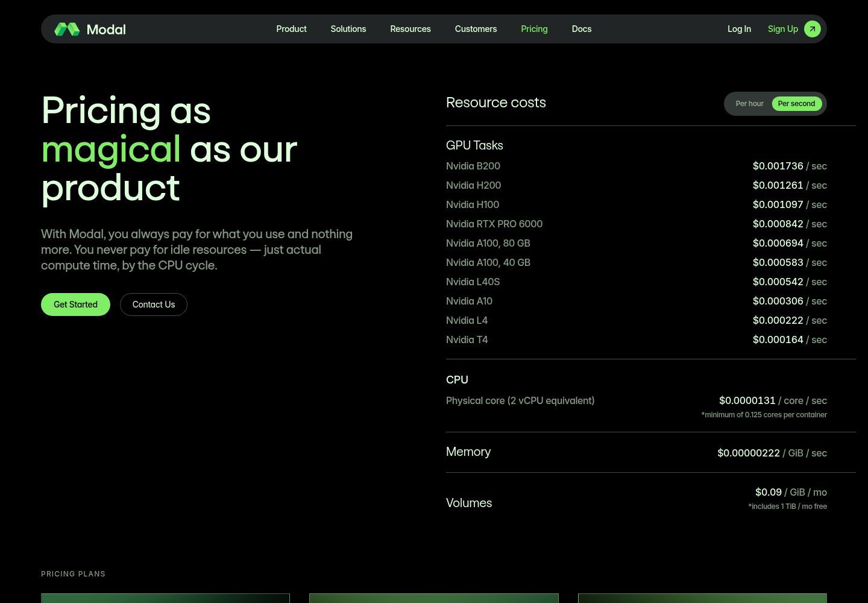Click the green word magical in headline
Image resolution: width=868 pixels, height=603 pixels.
(x=111, y=150)
